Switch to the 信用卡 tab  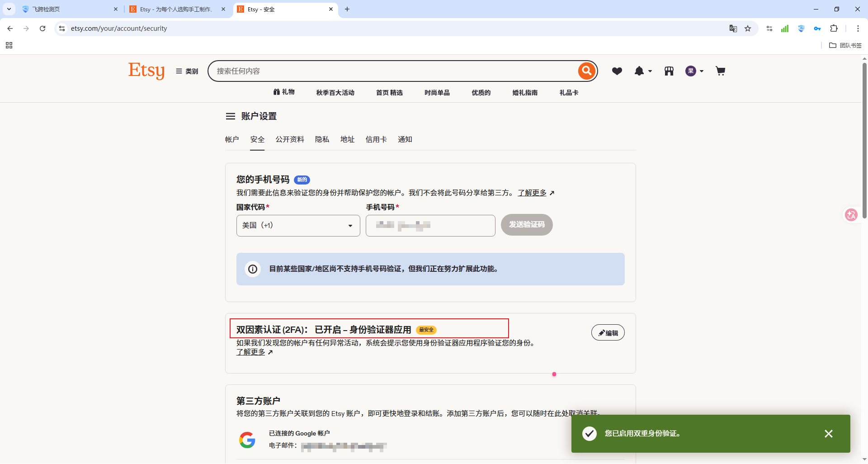pyautogui.click(x=376, y=139)
